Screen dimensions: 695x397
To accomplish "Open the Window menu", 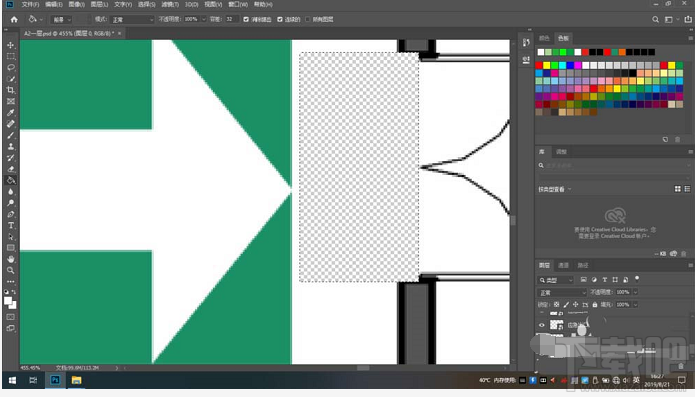I will tap(238, 4).
